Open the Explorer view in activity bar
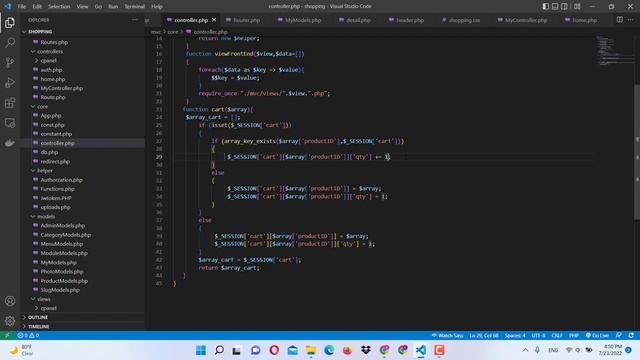The height and width of the screenshot is (360, 640). coord(10,22)
